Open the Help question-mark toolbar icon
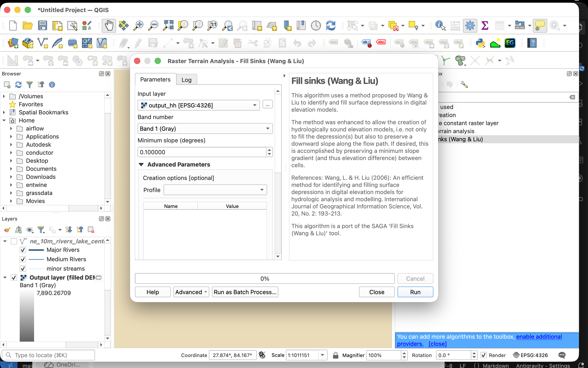The width and height of the screenshot is (588, 368). point(532,43)
